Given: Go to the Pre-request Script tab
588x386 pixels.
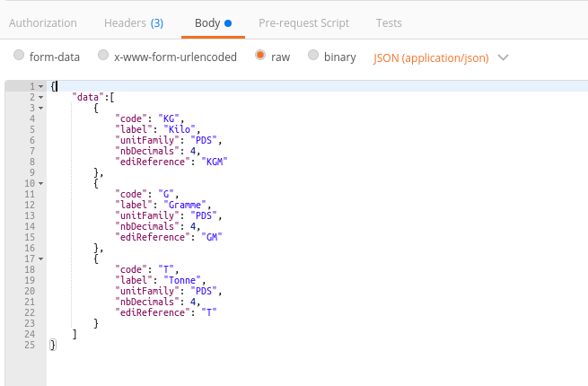Looking at the screenshot, I should (303, 22).
